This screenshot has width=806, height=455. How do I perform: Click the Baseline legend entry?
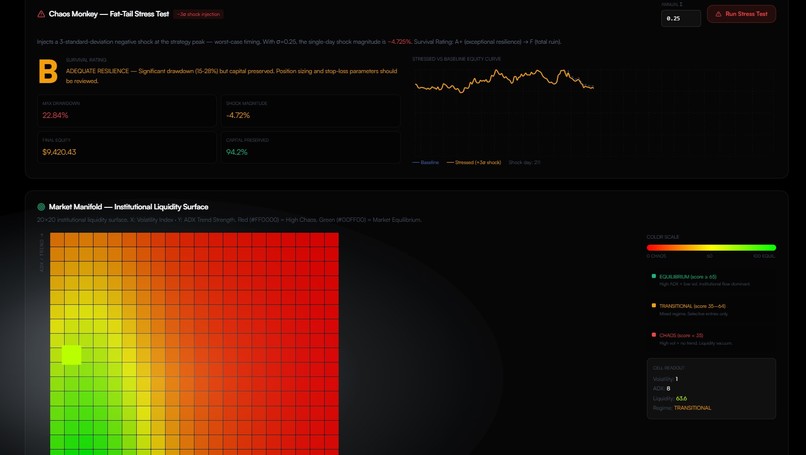[x=426, y=162]
